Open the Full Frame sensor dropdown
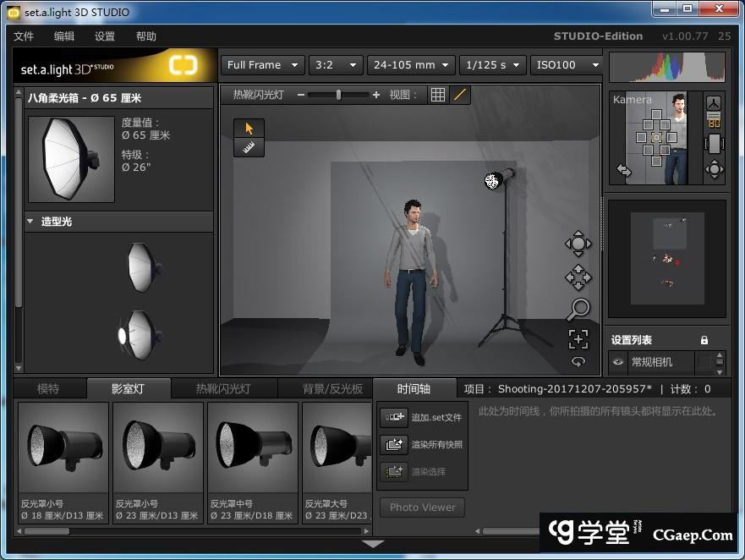The height and width of the screenshot is (560, 745). [x=263, y=65]
